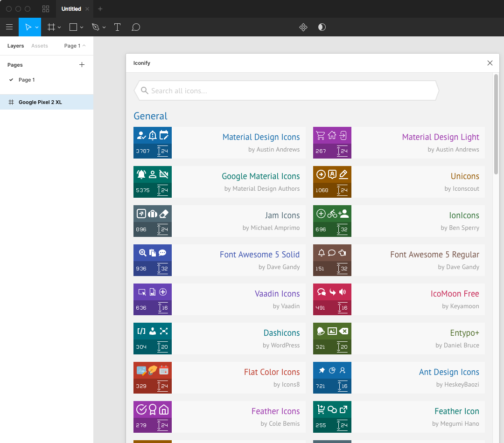
Task: Select the Comment tool
Action: (136, 27)
